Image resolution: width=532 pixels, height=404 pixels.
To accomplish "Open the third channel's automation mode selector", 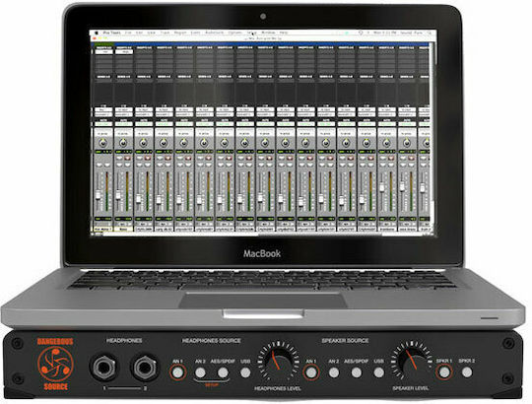I will point(144,124).
